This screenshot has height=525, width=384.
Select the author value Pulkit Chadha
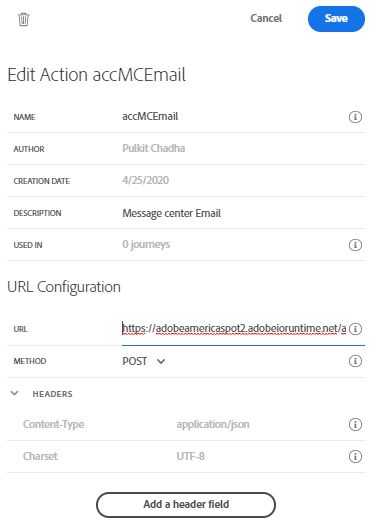(154, 148)
